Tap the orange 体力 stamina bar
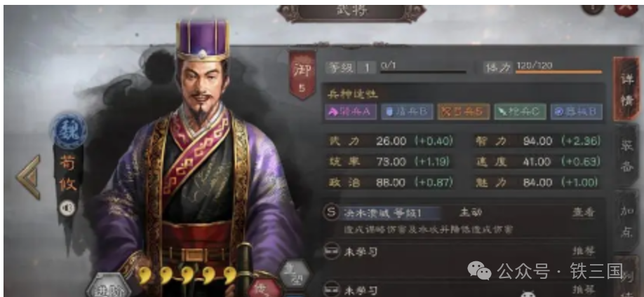The width and height of the screenshot is (644, 297). [558, 71]
